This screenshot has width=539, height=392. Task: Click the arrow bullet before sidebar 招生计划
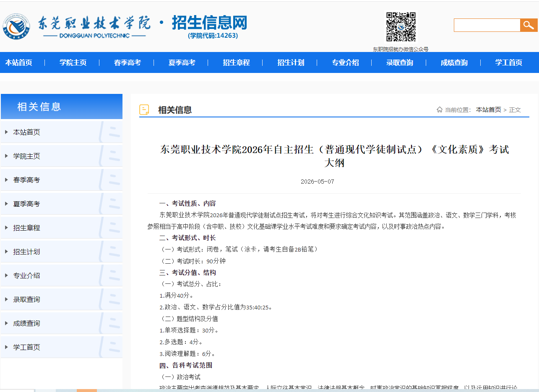click(6, 252)
